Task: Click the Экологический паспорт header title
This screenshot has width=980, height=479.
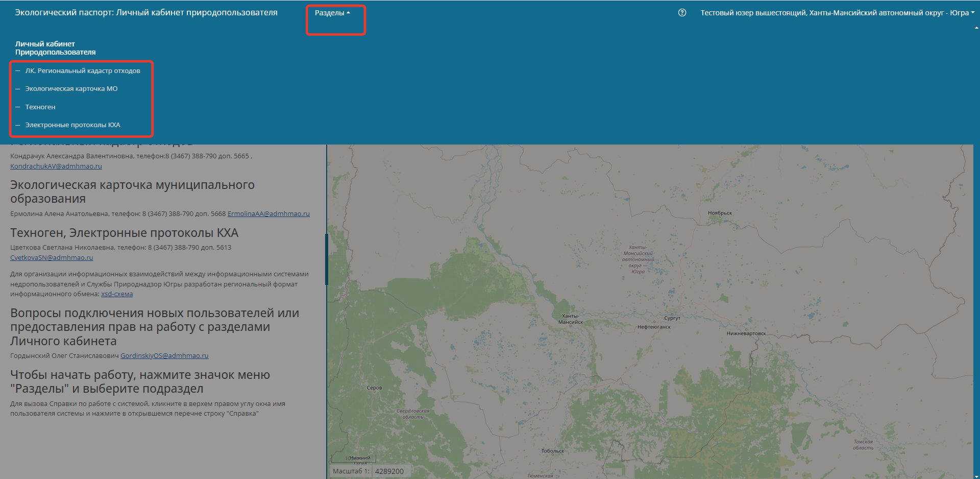Action: coord(146,13)
